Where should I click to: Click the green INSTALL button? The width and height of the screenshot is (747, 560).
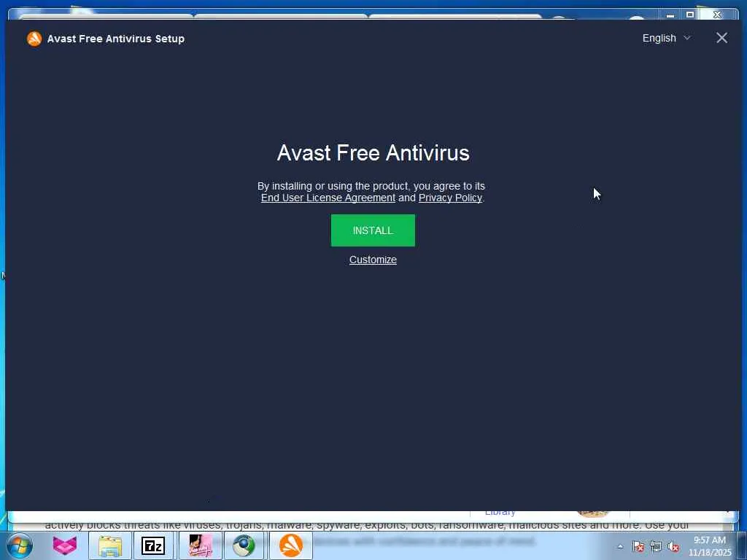click(x=373, y=230)
